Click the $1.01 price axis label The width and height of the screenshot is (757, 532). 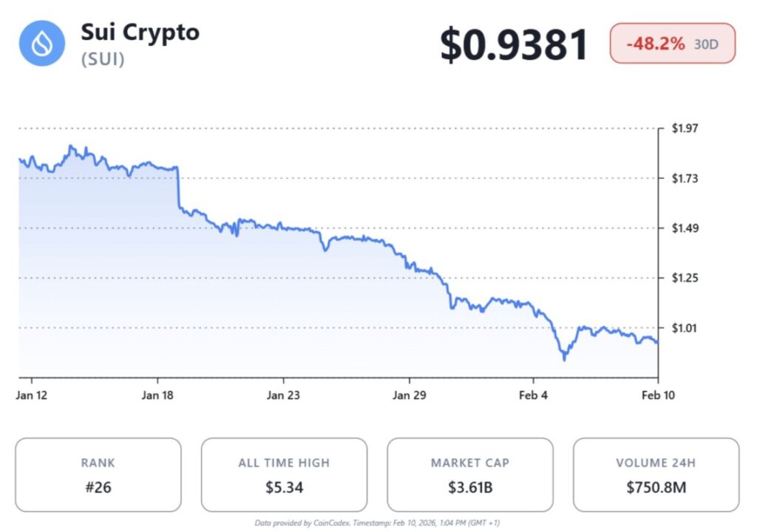pos(685,327)
